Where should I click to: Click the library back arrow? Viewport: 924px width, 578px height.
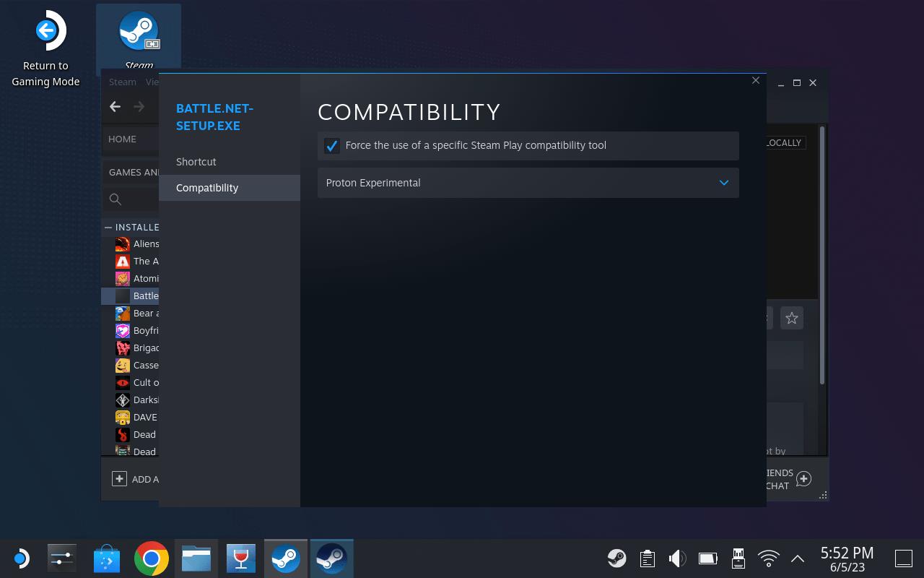(115, 107)
